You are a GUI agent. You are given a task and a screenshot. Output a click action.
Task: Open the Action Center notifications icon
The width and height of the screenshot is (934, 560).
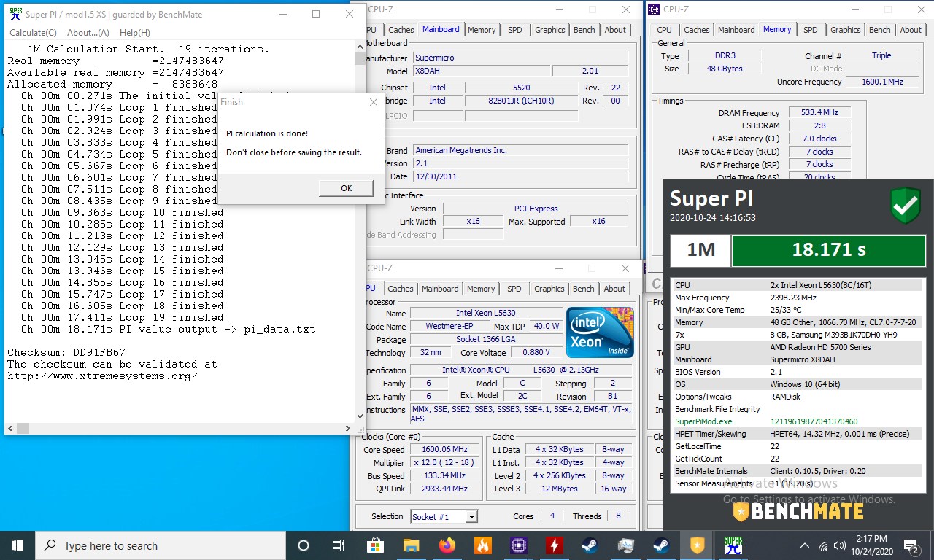click(x=911, y=545)
